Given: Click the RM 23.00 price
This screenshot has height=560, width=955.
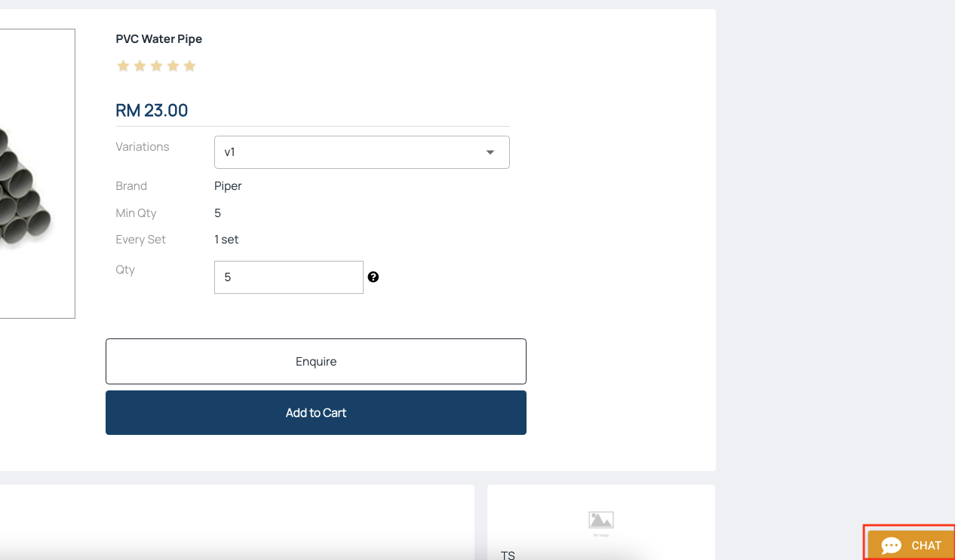Looking at the screenshot, I should point(152,111).
